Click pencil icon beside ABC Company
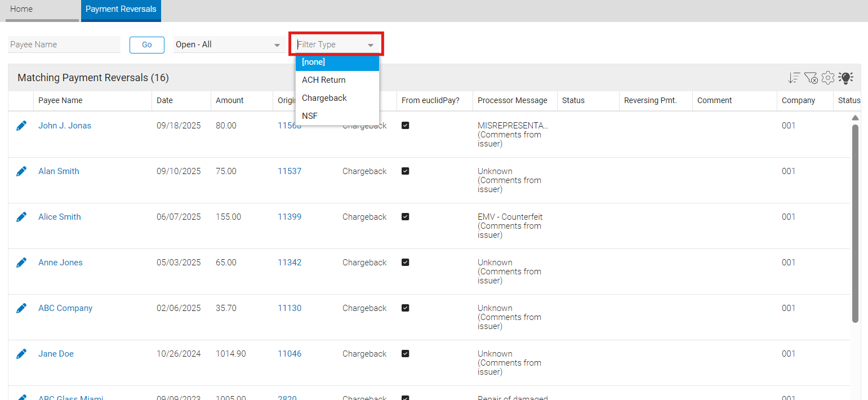The width and height of the screenshot is (868, 400). pyautogui.click(x=21, y=308)
